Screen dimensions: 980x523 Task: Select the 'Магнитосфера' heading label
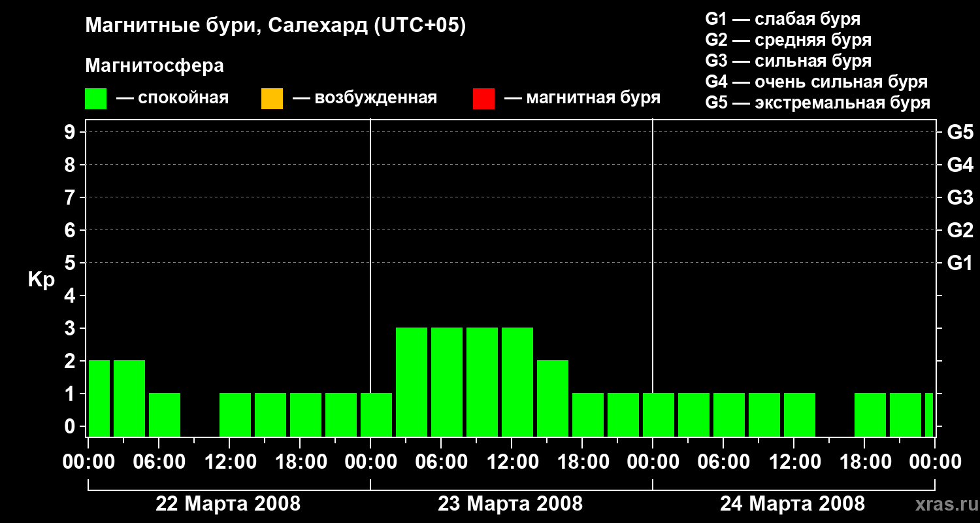coord(154,66)
